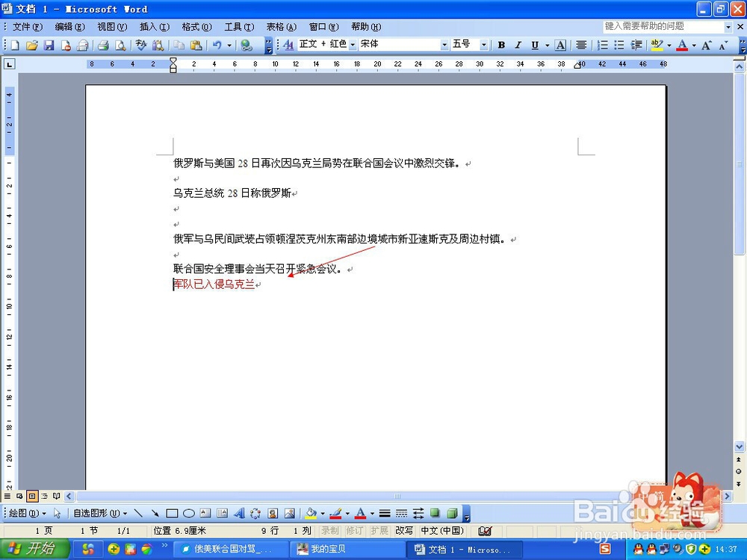Screen dimensions: 747x560
Task: Switch to Reading Layout view button
Action: coord(57,497)
